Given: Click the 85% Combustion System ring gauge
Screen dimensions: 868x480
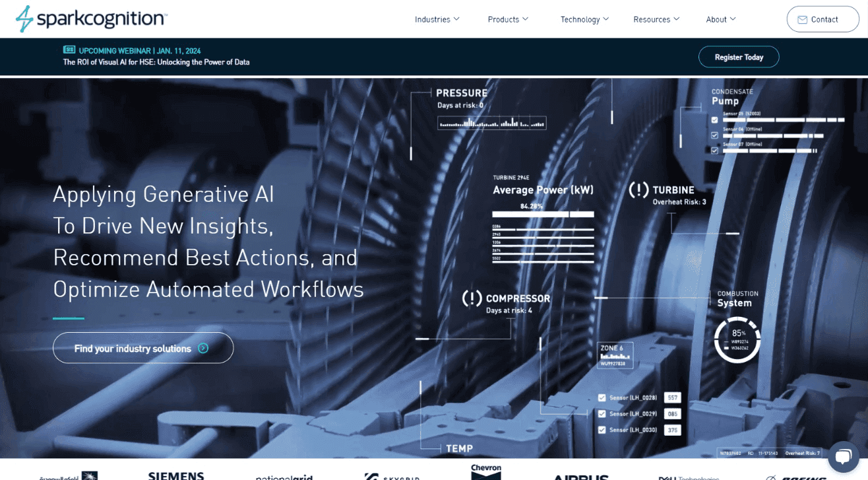Looking at the screenshot, I should pyautogui.click(x=737, y=340).
